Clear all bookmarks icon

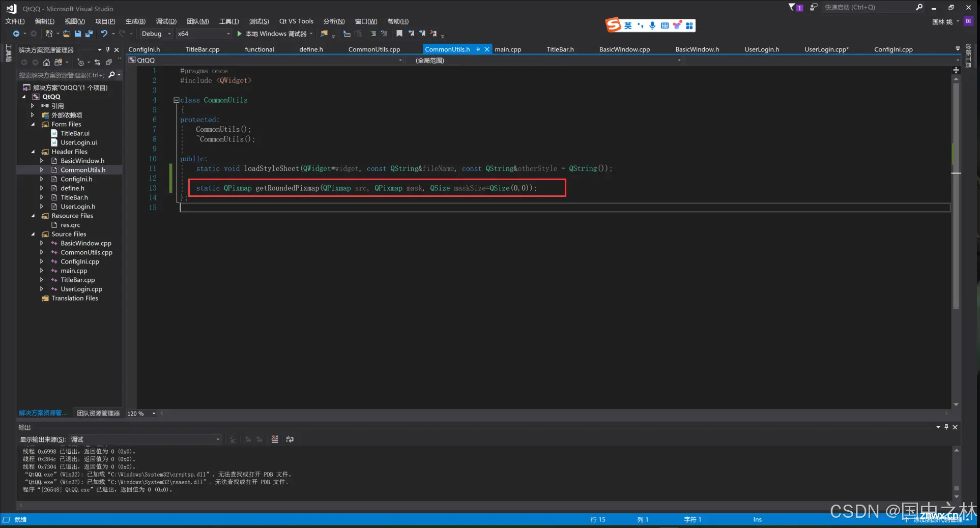click(434, 34)
